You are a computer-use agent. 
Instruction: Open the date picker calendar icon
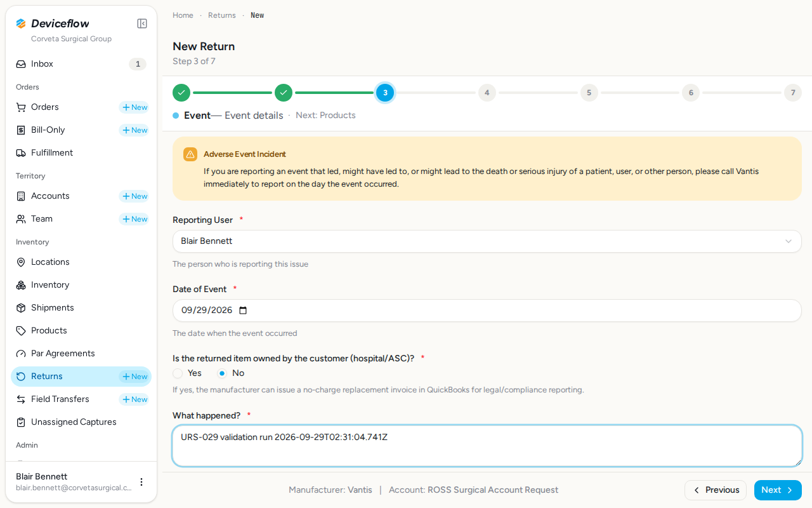coord(243,311)
